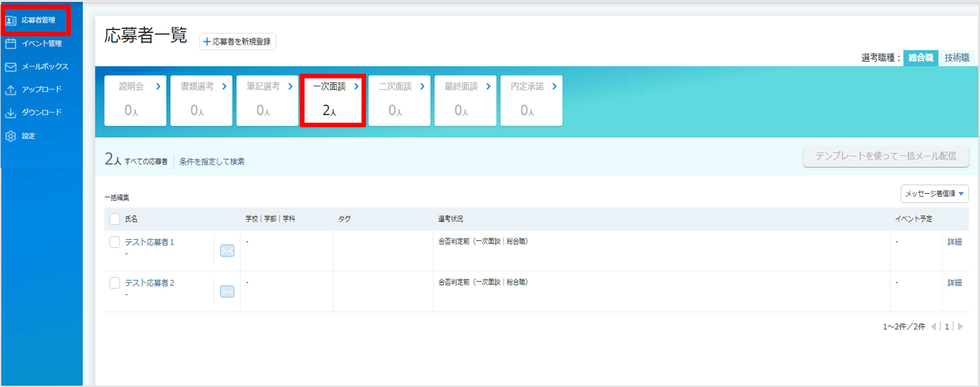Select the 総合職 job type toggle
The image size is (980, 387).
pyautogui.click(x=921, y=58)
